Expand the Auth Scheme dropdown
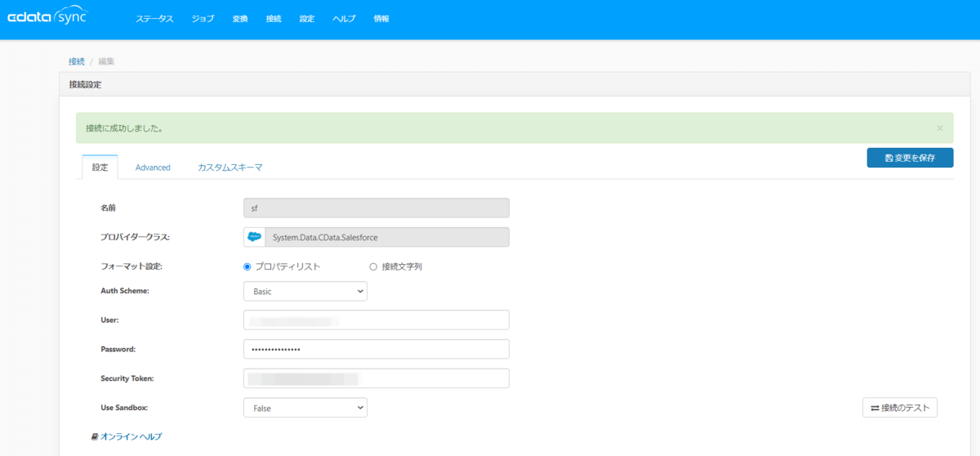This screenshot has height=456, width=980. (305, 291)
